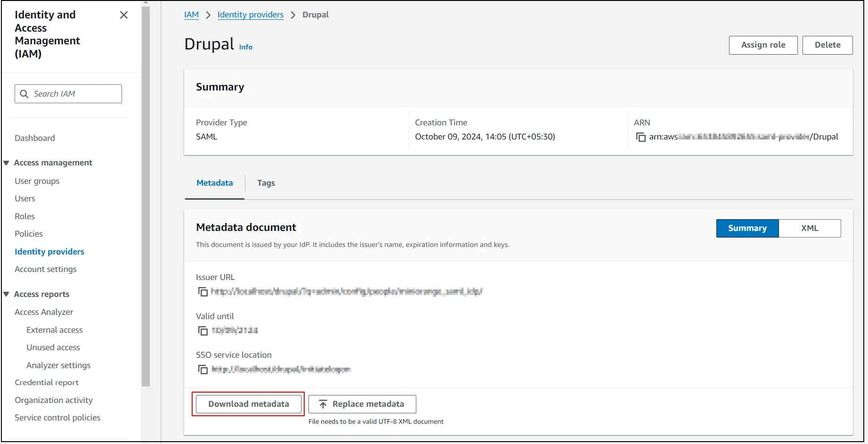The width and height of the screenshot is (868, 444).
Task: Open the IAM breadcrumb link
Action: click(191, 15)
